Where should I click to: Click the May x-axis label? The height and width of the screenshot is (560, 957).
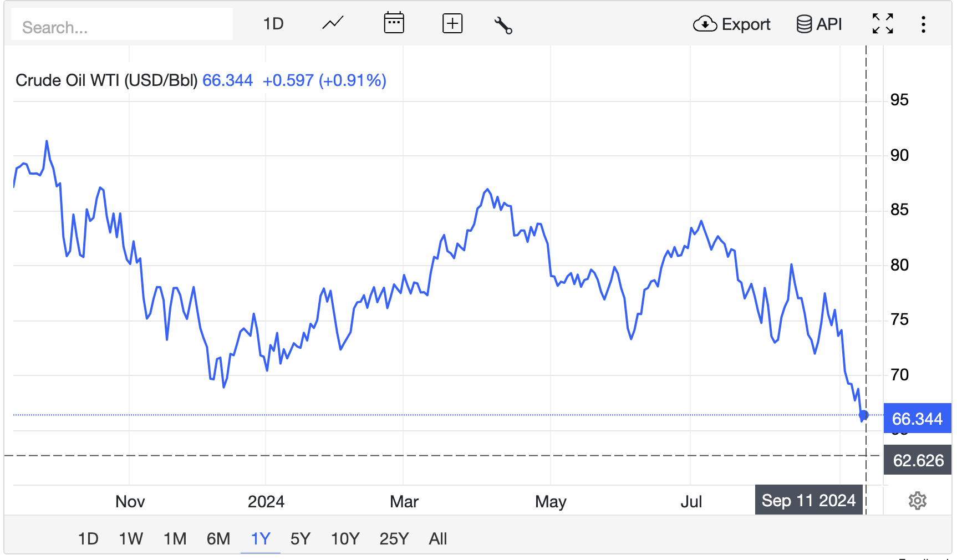[x=551, y=501]
